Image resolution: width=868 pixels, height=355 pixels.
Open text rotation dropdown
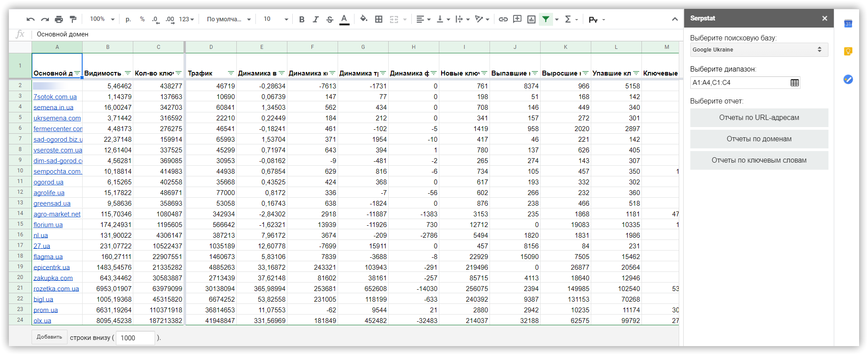(x=482, y=19)
